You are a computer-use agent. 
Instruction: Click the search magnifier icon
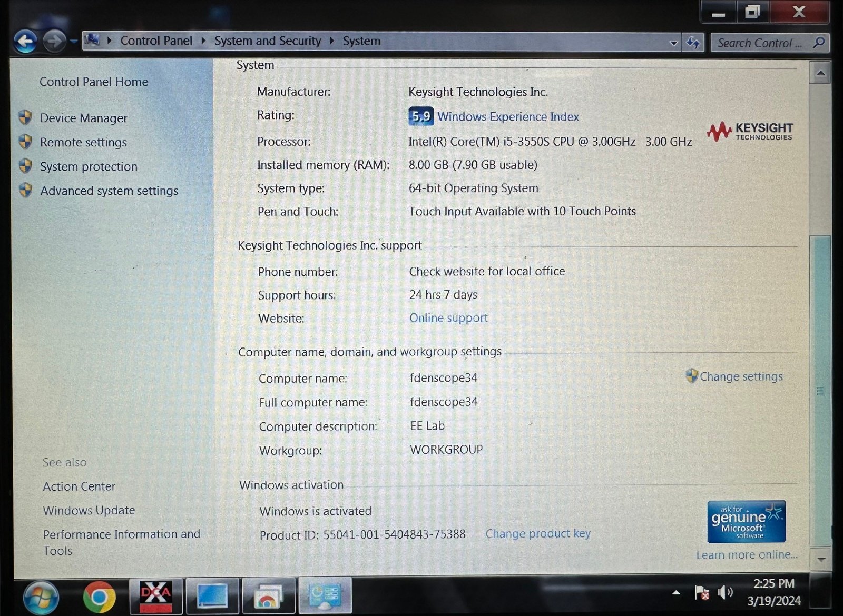point(819,43)
